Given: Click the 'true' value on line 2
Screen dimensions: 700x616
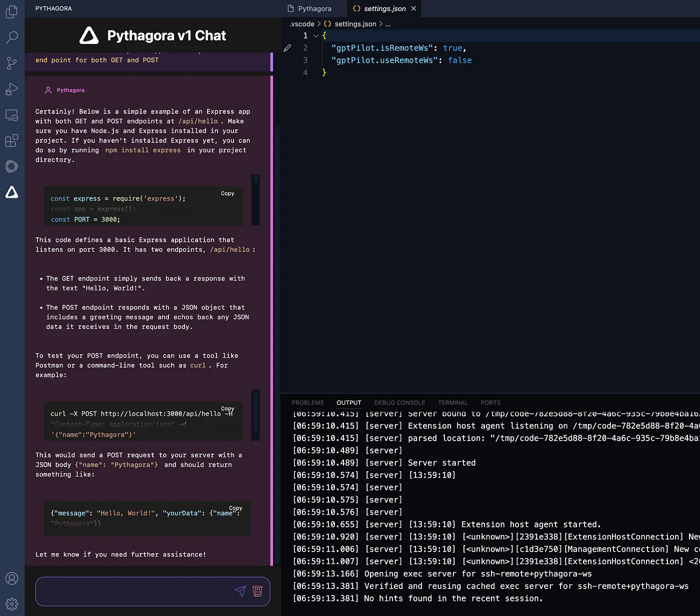Looking at the screenshot, I should (x=452, y=48).
